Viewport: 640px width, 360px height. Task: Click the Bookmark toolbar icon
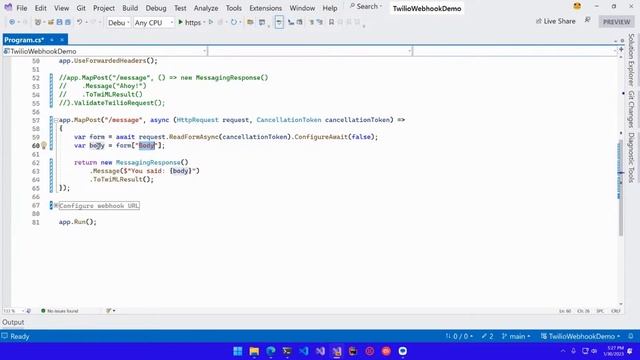click(x=331, y=22)
